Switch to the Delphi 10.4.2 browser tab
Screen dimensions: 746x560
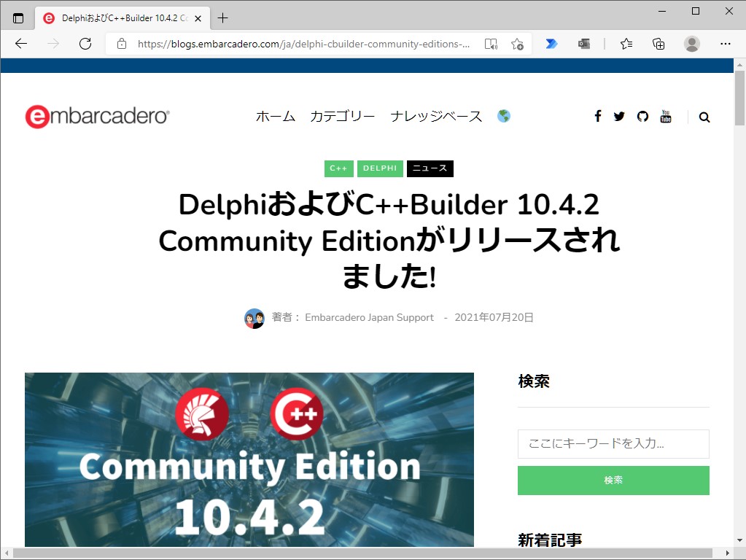121,17
